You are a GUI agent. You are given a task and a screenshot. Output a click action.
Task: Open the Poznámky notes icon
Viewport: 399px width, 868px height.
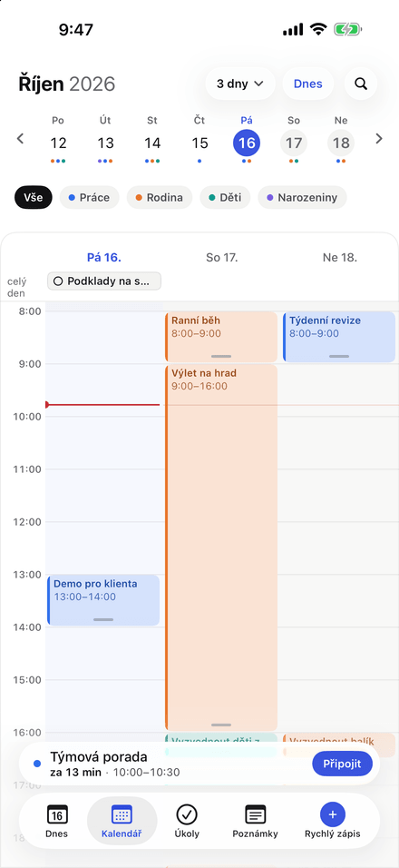pos(256,814)
